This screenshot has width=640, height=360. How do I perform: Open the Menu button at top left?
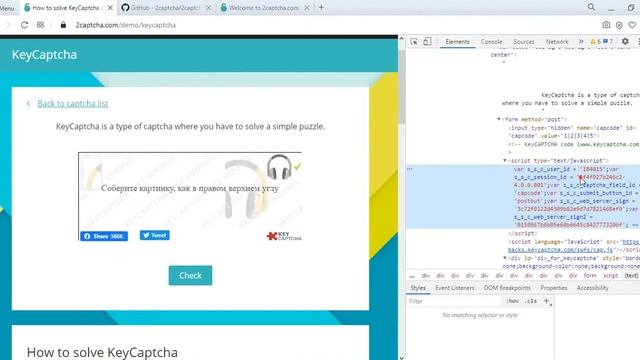pyautogui.click(x=7, y=8)
